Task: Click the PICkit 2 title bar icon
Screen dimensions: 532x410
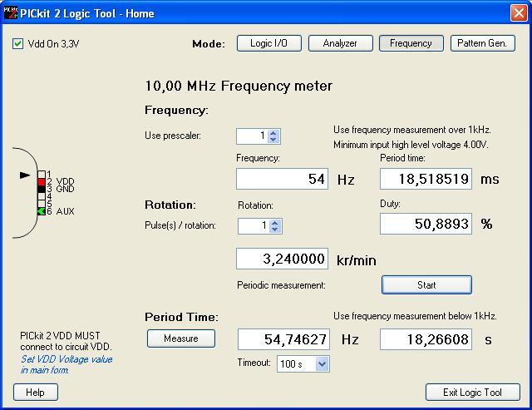Action: pyautogui.click(x=10, y=12)
